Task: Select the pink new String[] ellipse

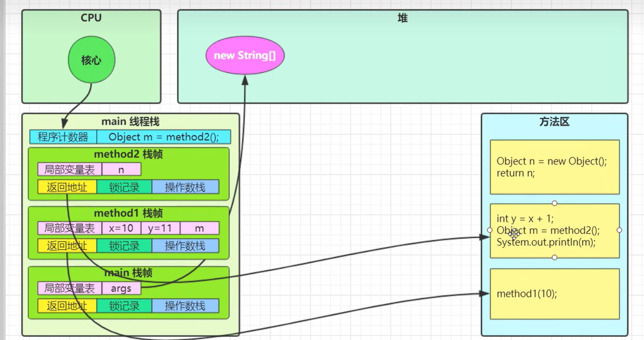Action: [x=245, y=55]
